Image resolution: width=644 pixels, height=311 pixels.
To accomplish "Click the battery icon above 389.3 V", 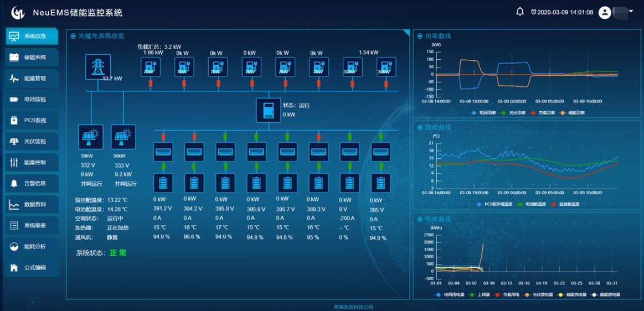I will [x=319, y=183].
